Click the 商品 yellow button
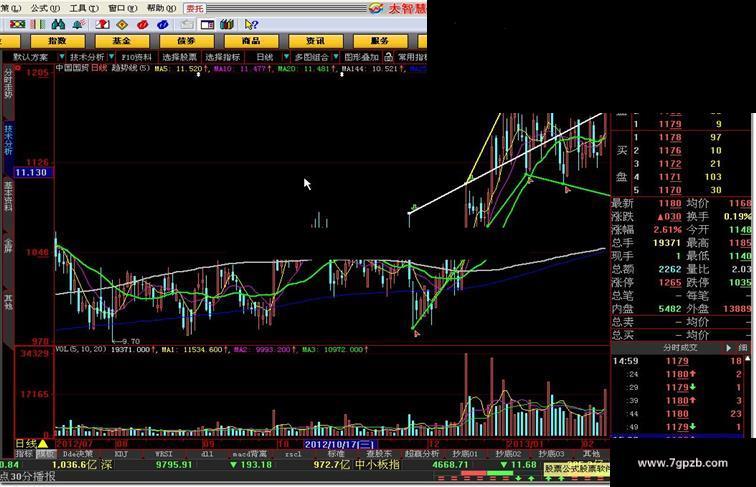The image size is (756, 487). [251, 41]
